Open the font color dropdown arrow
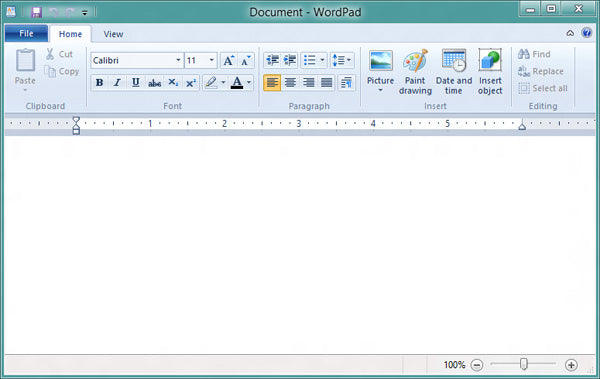Viewport: 600px width, 379px height. click(249, 82)
